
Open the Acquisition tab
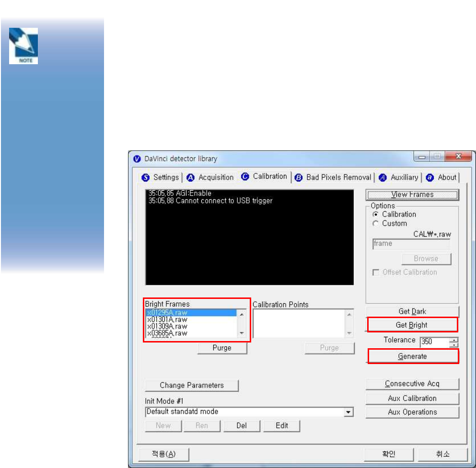[210, 177]
